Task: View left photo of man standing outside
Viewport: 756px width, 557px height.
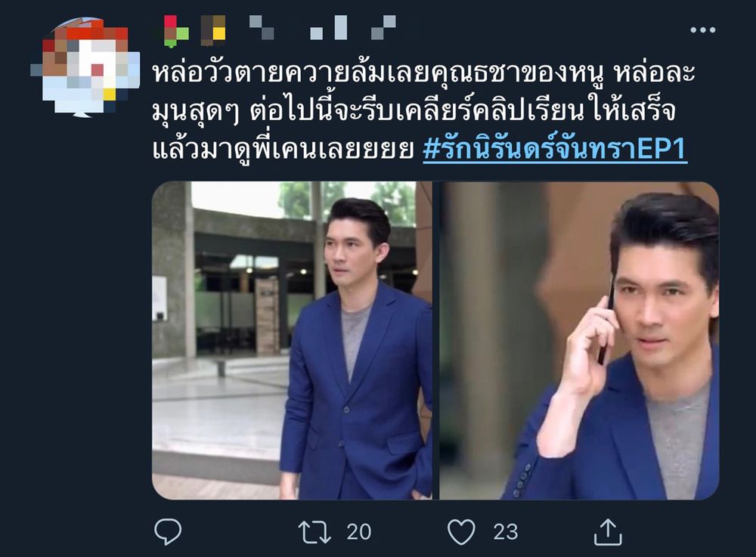Action: point(292,340)
